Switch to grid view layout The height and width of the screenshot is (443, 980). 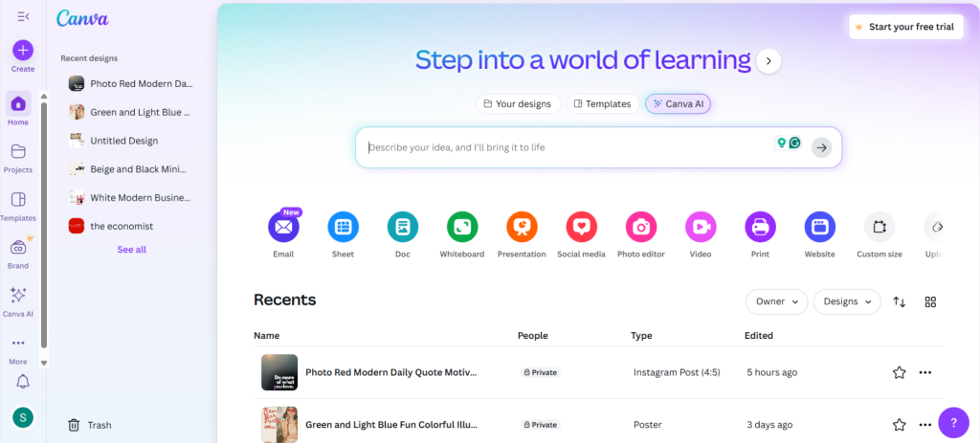930,301
